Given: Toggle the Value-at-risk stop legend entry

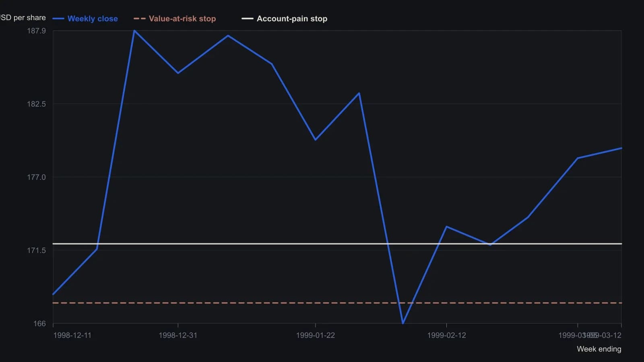Looking at the screenshot, I should click(x=175, y=19).
